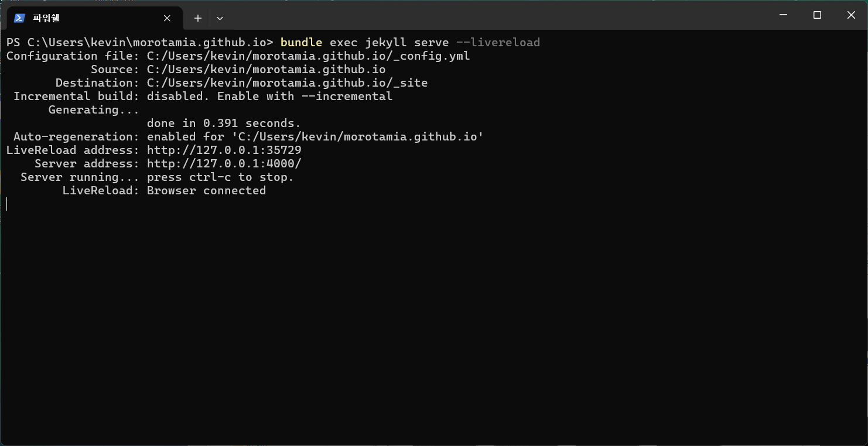This screenshot has width=868, height=446.
Task: Open the Server address http://127.0.0.1:4000/
Action: [x=224, y=164]
